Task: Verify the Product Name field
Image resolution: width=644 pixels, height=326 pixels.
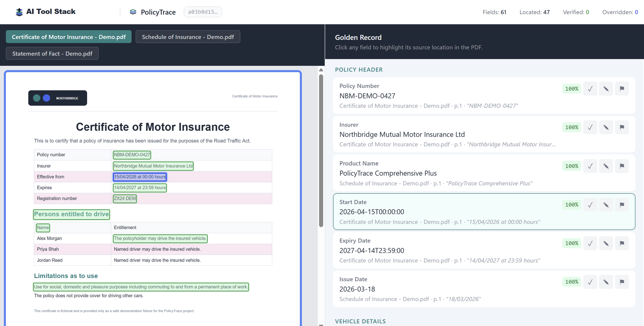Action: [x=590, y=166]
